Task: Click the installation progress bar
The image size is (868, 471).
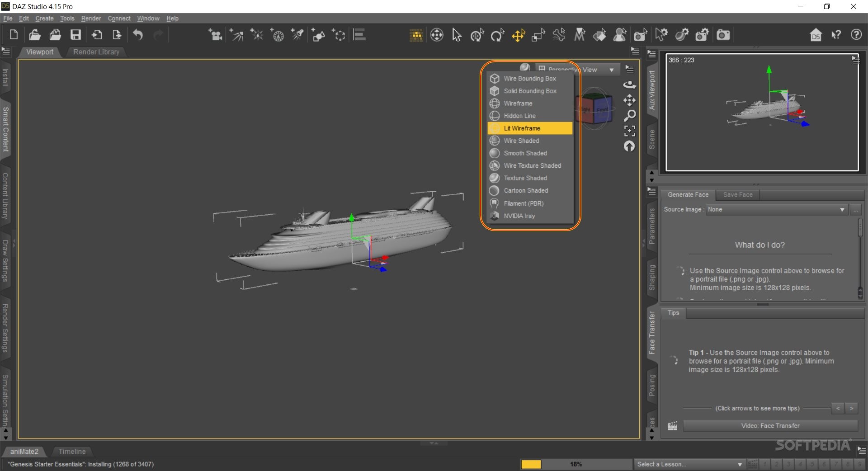Action: tap(576, 464)
